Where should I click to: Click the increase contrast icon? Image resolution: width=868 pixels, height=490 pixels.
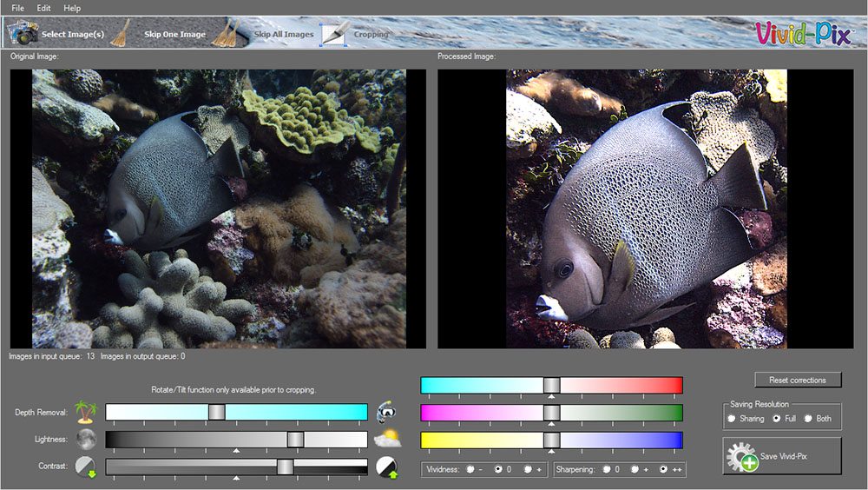[x=386, y=467]
